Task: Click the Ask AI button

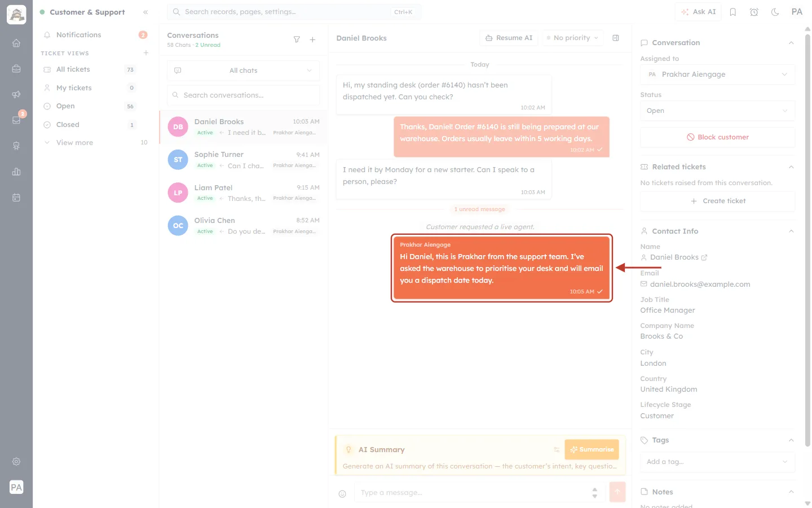Action: point(698,12)
